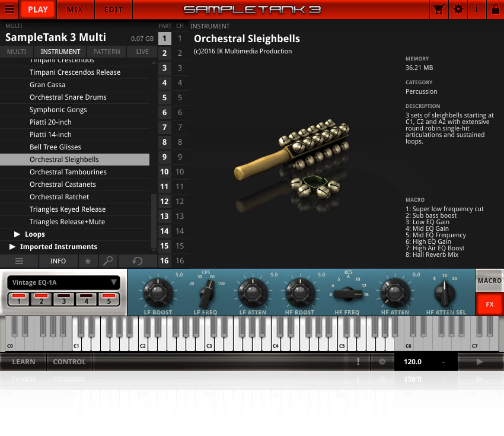The image size is (504, 436).
Task: Toggle FX slot 4
Action: point(86,299)
